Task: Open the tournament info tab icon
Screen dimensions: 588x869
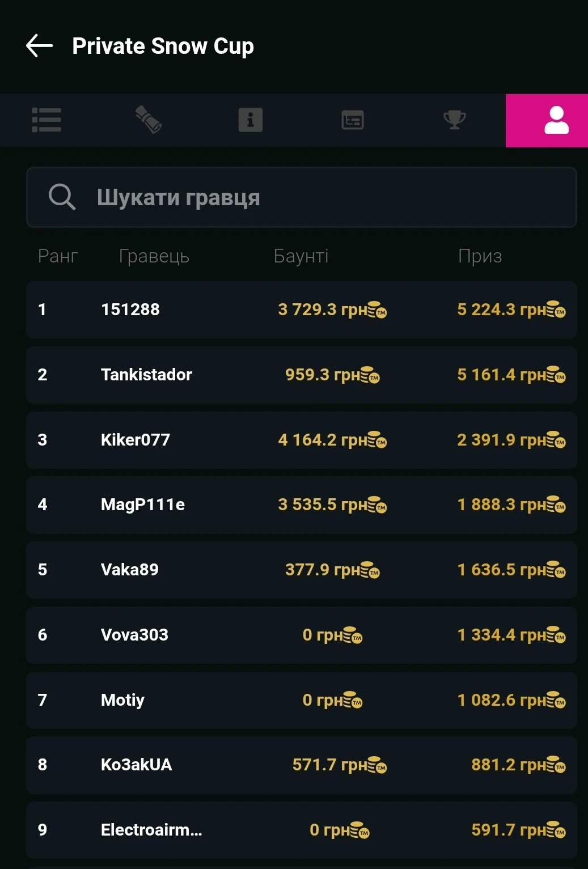Action: [x=250, y=120]
